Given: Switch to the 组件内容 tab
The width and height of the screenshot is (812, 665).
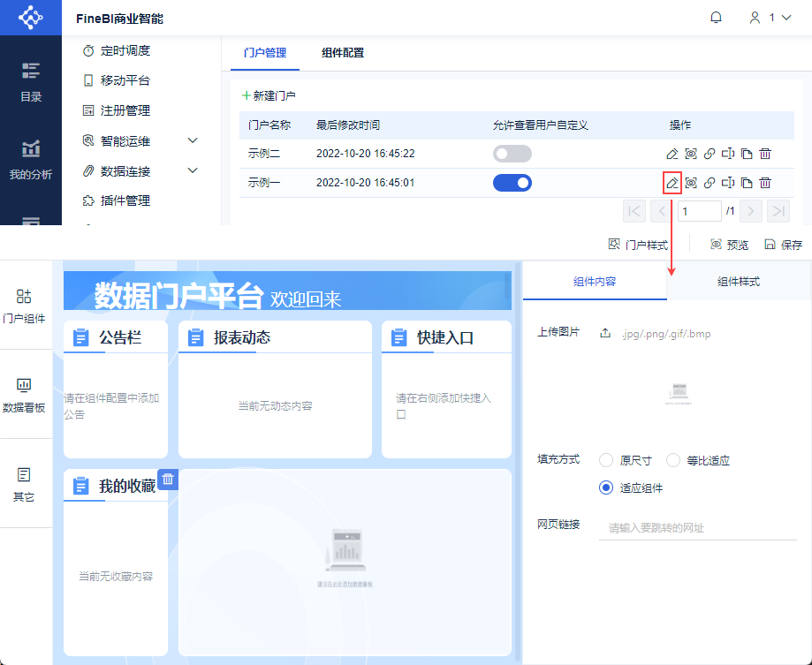Looking at the screenshot, I should tap(595, 282).
